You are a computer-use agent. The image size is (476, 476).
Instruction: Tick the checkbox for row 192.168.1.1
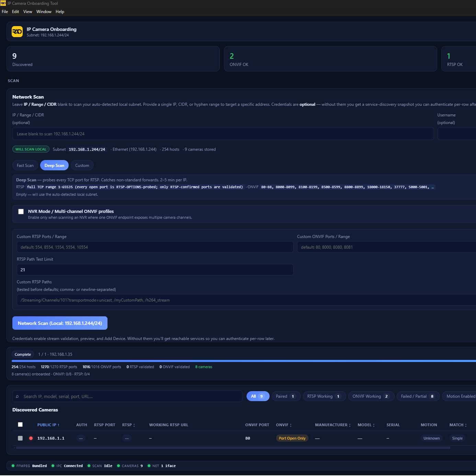pos(20,438)
